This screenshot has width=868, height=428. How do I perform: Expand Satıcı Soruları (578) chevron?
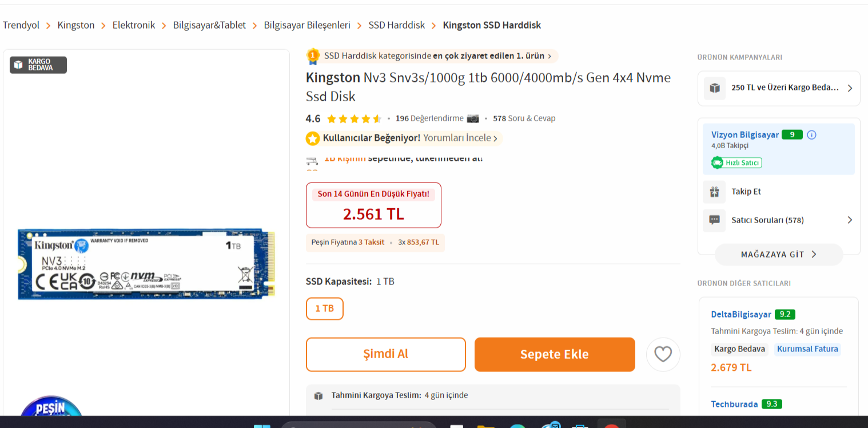pos(850,220)
